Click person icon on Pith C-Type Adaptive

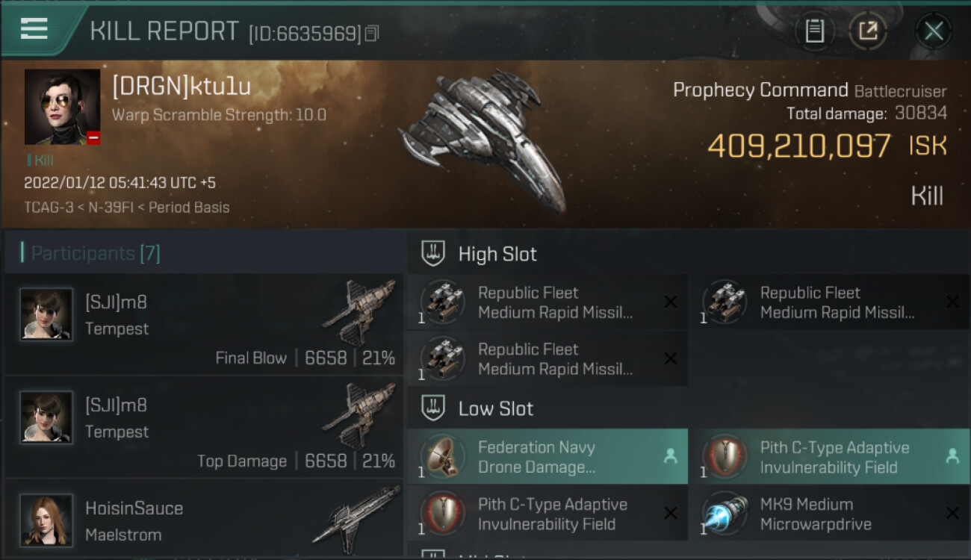952,455
